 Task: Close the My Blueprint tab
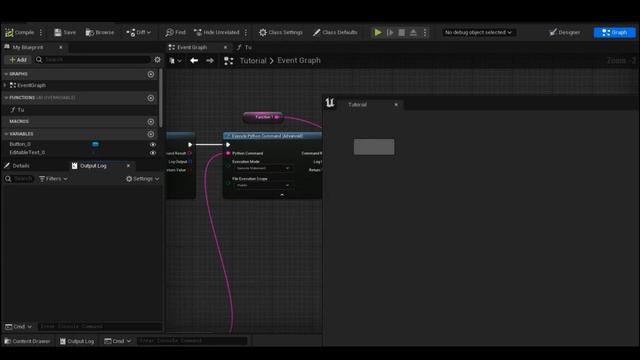point(61,47)
